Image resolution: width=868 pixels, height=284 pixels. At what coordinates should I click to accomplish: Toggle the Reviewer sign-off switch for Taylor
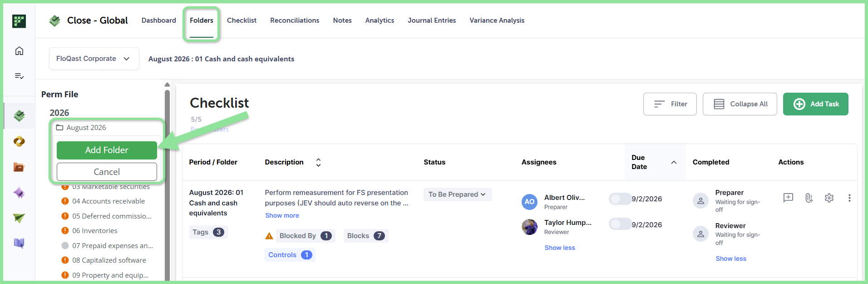tap(620, 224)
